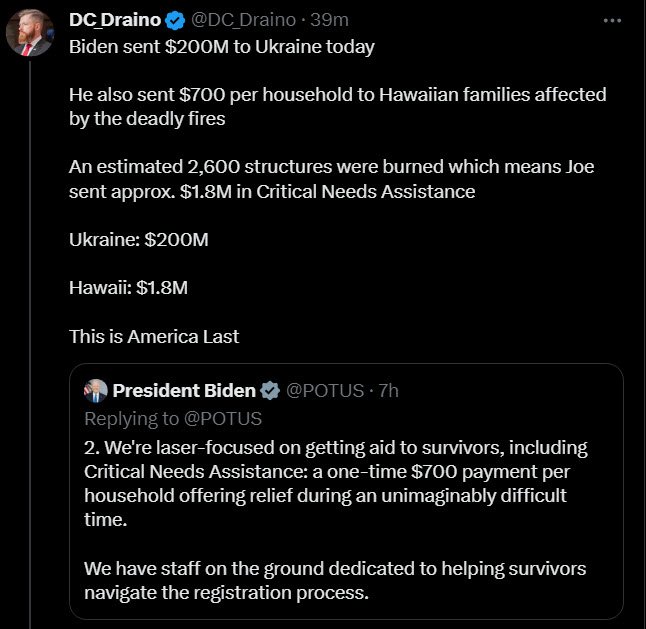Click the @DC_Draino handle
The image size is (646, 629).
241,20
